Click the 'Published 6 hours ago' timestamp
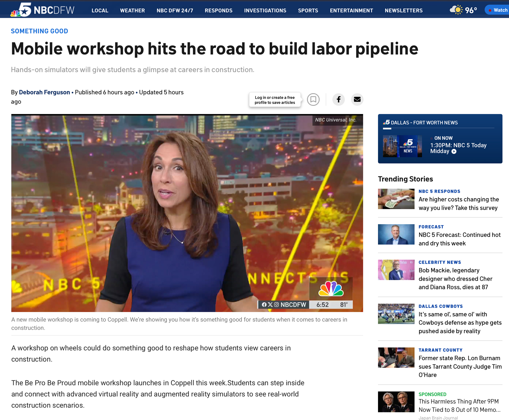 tap(104, 92)
